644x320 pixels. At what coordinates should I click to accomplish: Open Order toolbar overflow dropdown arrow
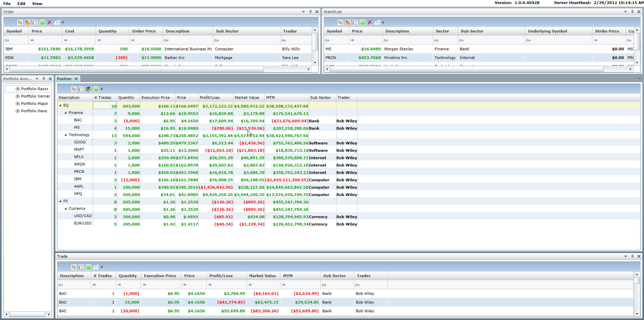63,22
